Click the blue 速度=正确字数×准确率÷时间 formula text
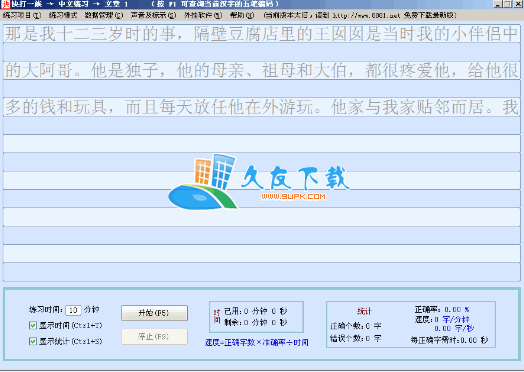The height and width of the screenshot is (372, 524). click(x=257, y=343)
